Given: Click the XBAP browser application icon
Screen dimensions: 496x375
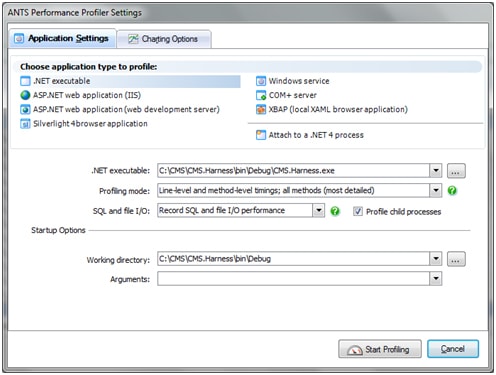Looking at the screenshot, I should 261,109.
